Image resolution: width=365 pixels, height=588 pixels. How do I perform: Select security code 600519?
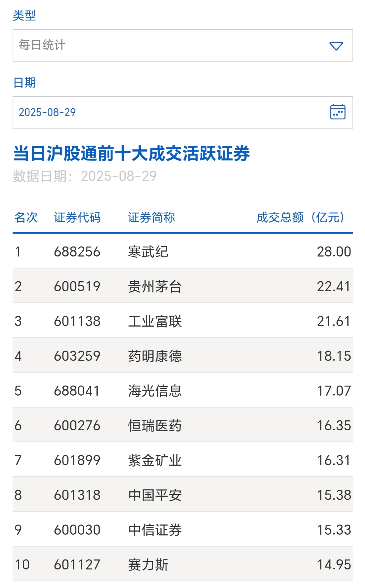(77, 287)
